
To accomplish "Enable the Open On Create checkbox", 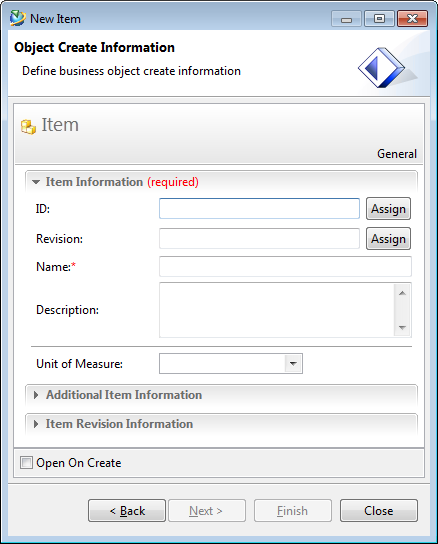I will [x=26, y=463].
